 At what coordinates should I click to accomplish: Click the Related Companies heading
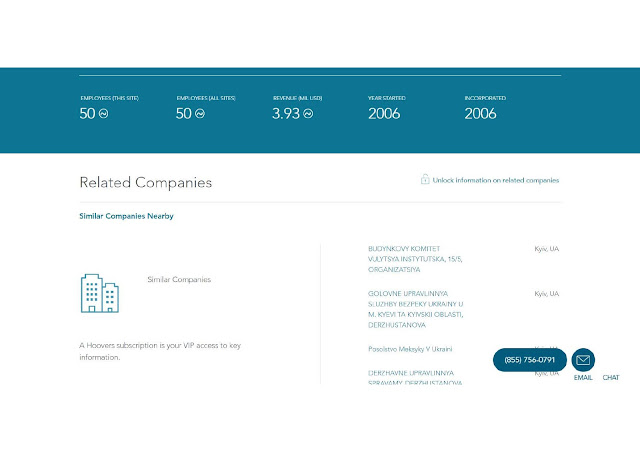point(146,182)
